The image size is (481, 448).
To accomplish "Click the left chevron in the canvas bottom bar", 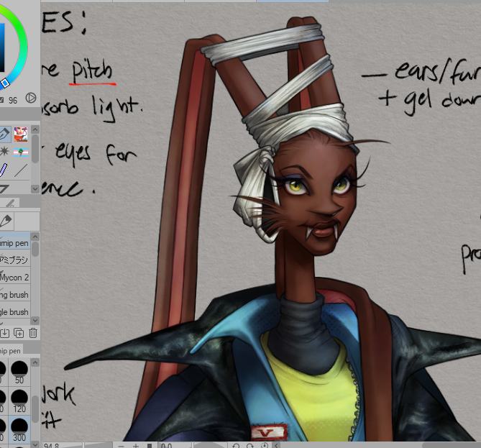I will coord(276,445).
